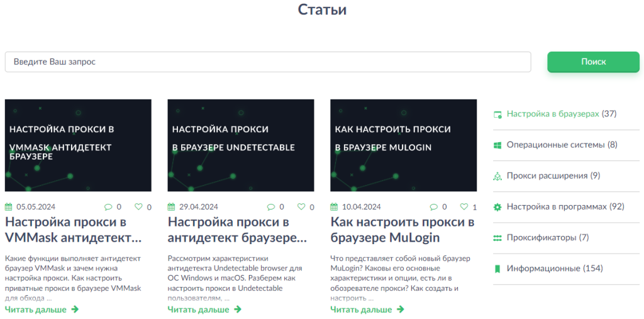The height and width of the screenshot is (319, 644).
Task: Open the 'Информационные (154)' category
Action: 555,269
